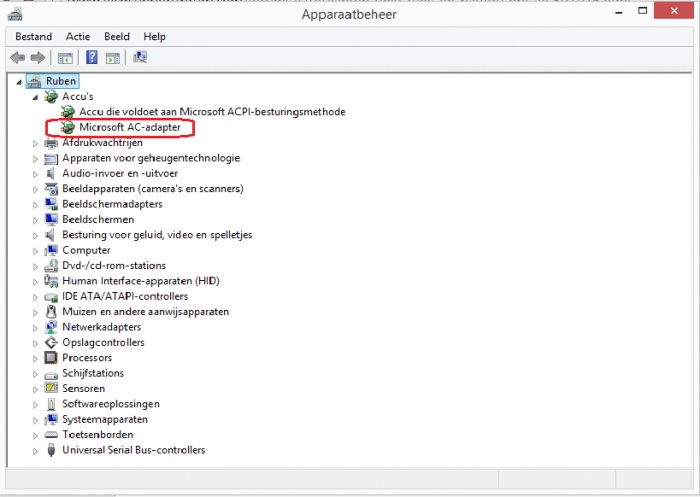Screen dimensions: 700x497
Task: Open the Help menu
Action: pos(154,37)
